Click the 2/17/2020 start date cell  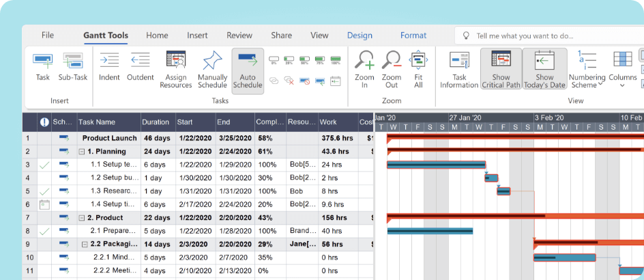196,204
